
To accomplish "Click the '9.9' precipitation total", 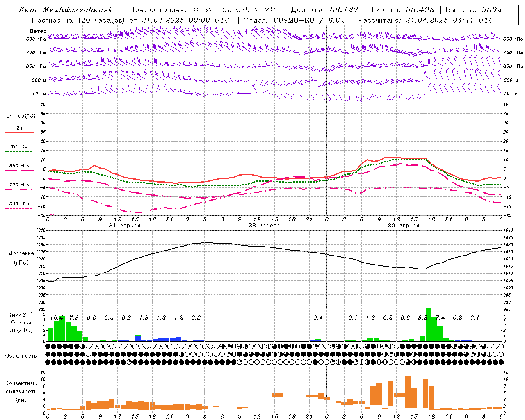I will pyautogui.click(x=422, y=318).
